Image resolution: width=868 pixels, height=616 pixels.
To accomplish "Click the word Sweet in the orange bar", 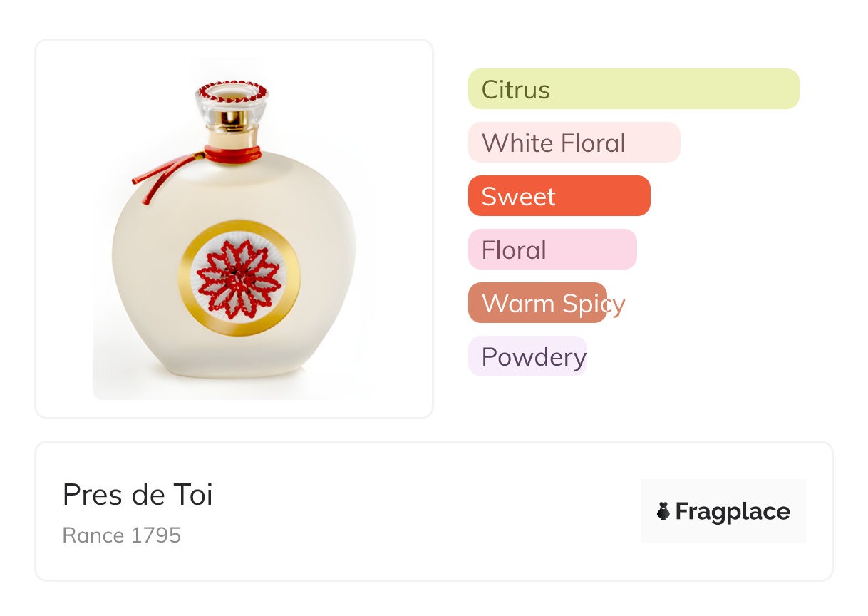I will [518, 197].
